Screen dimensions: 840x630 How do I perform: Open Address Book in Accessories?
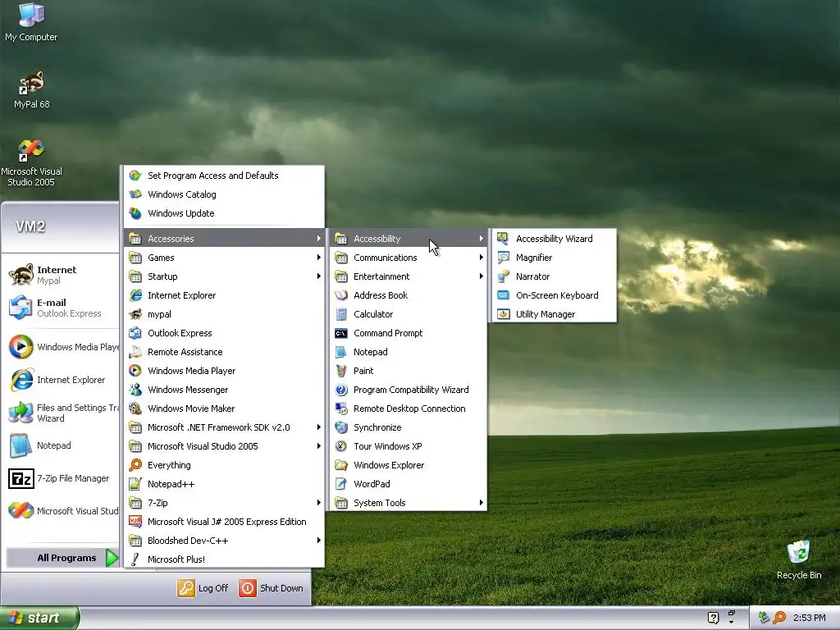tap(409, 295)
